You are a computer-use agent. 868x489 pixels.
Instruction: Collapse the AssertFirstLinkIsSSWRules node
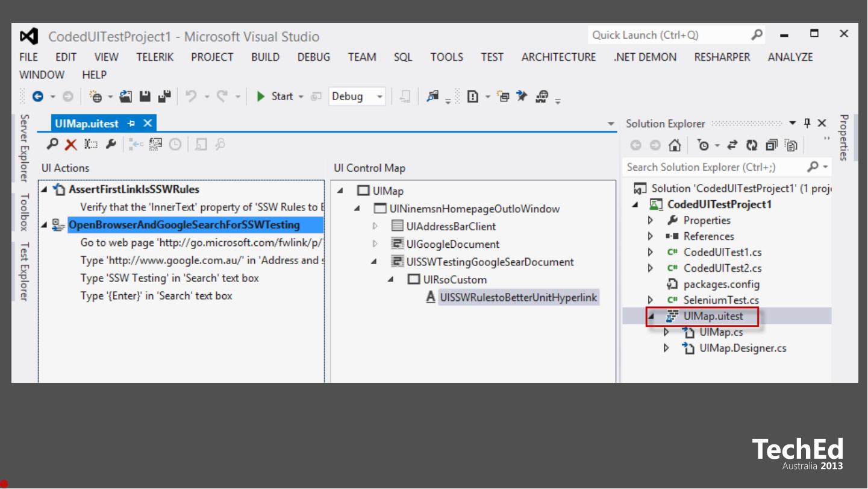tap(45, 190)
